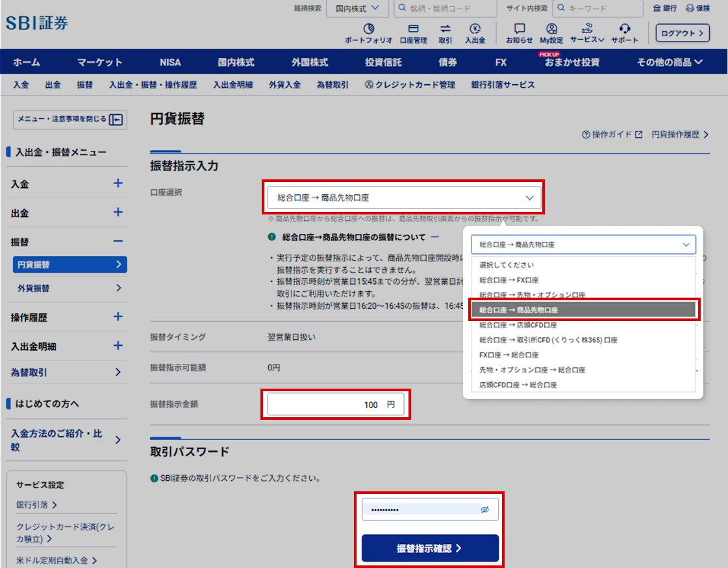This screenshot has height=568, width=728.
Task: Close menu via メニュー・注意事項を閉じる button
Action: [x=70, y=120]
